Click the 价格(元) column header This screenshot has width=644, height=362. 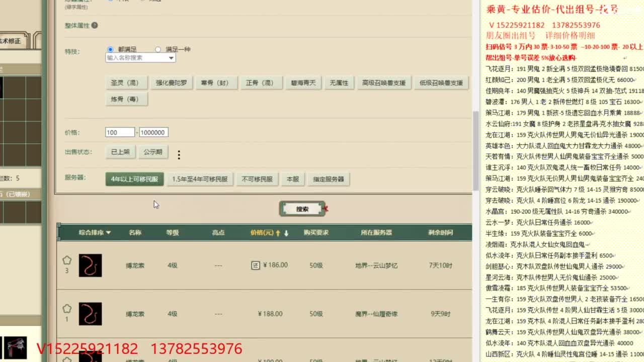pos(262,233)
